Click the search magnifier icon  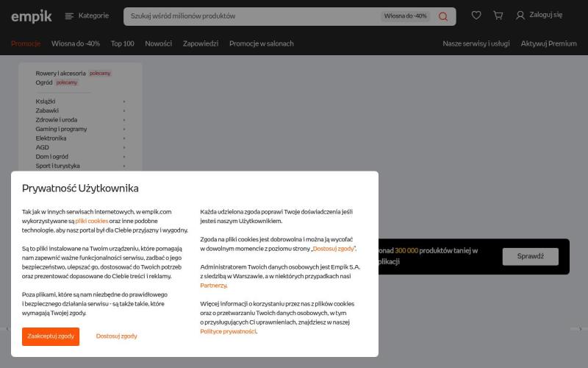coord(443,16)
